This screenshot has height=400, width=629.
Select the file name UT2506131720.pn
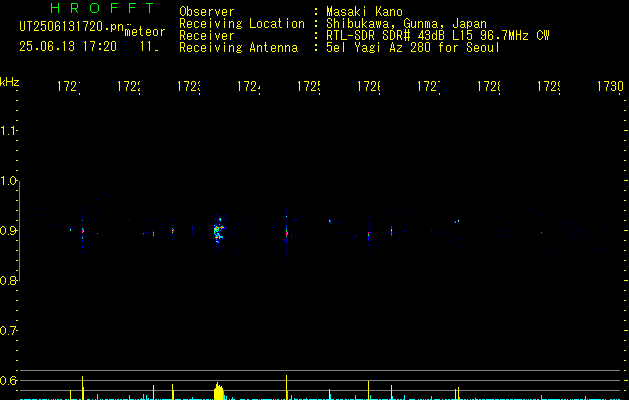coord(72,27)
